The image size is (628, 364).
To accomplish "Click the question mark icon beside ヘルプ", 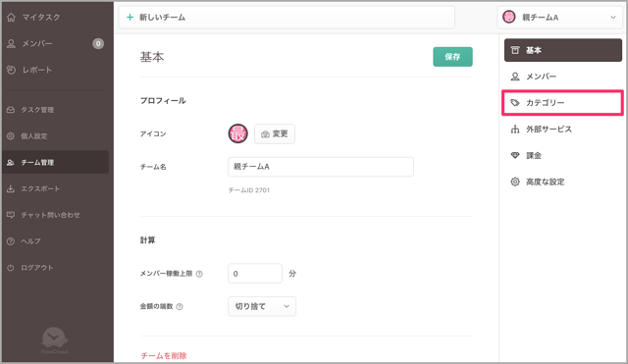I will [11, 241].
